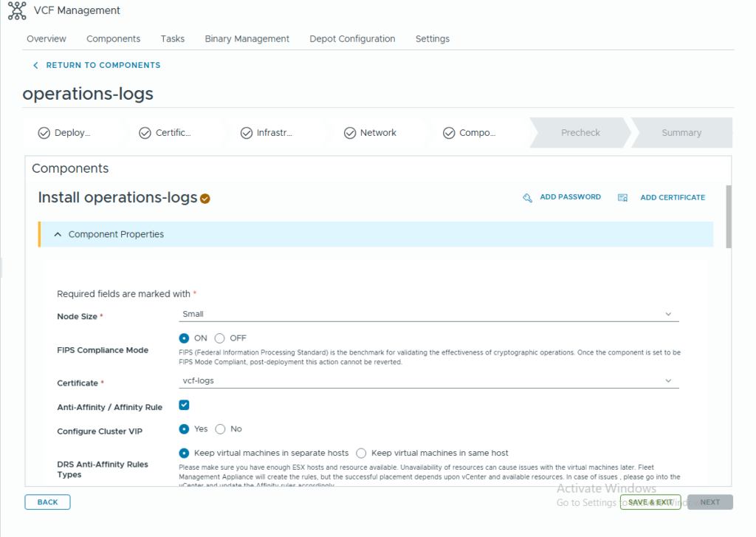This screenshot has width=756, height=537.
Task: Uncheck the Anti-Affinity / Affinity Rule checkbox
Action: 185,405
